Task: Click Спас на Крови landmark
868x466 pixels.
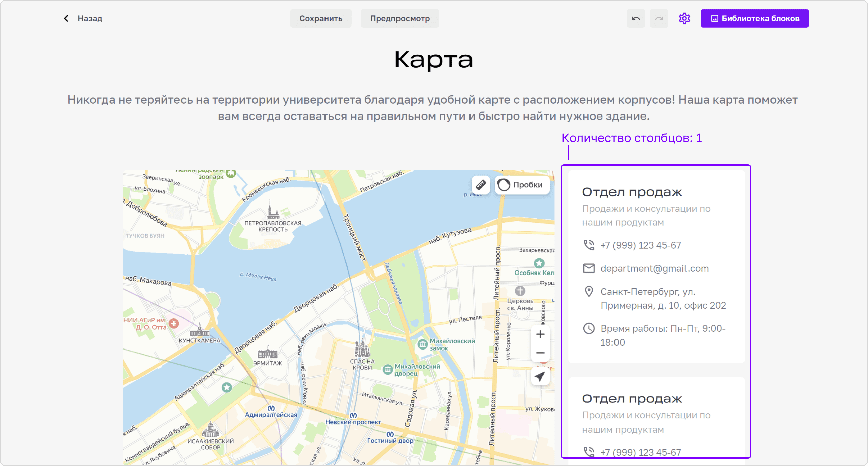Action: pos(362,355)
